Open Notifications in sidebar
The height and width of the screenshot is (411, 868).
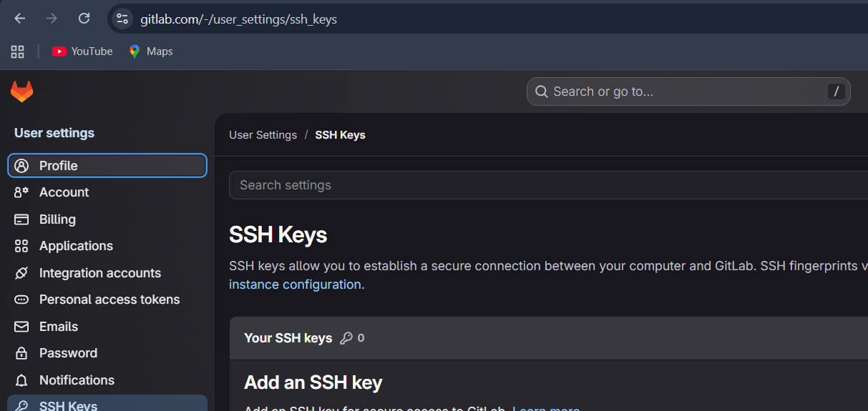[x=107, y=380]
